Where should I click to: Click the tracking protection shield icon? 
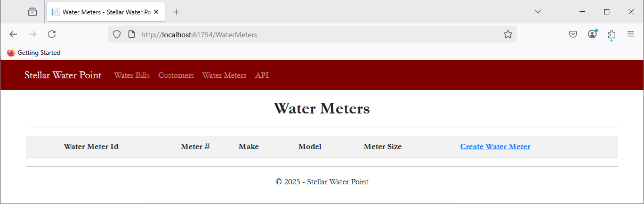117,35
